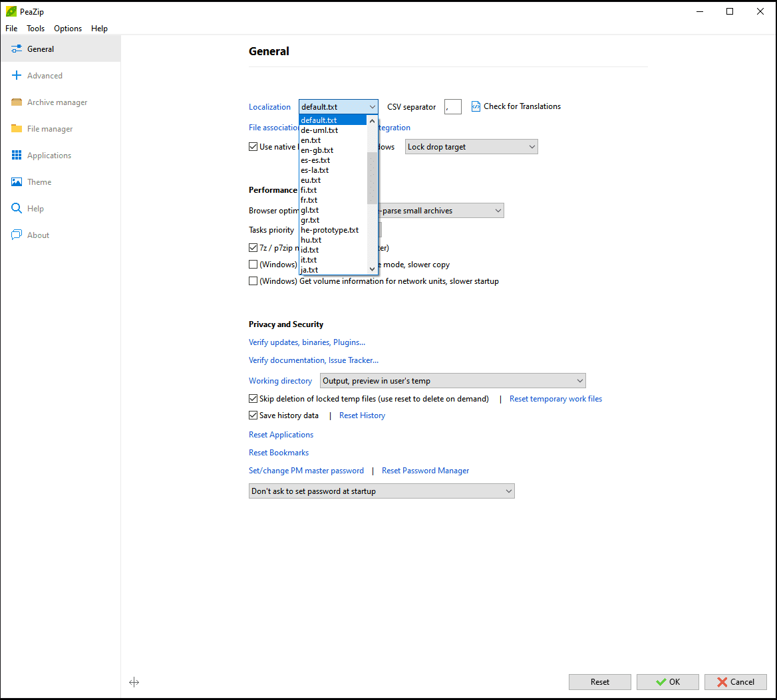
Task: Click Set/change PM master password link
Action: point(306,470)
